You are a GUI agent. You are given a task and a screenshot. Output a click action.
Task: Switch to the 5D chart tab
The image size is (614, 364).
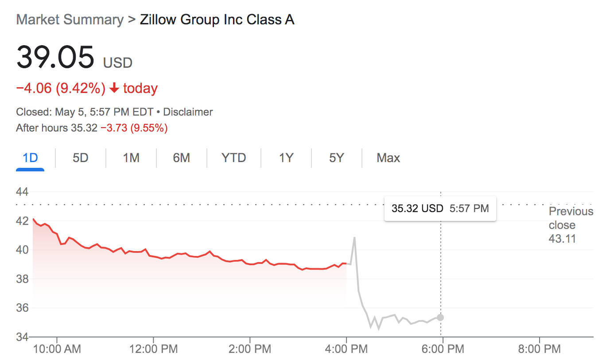pos(81,158)
